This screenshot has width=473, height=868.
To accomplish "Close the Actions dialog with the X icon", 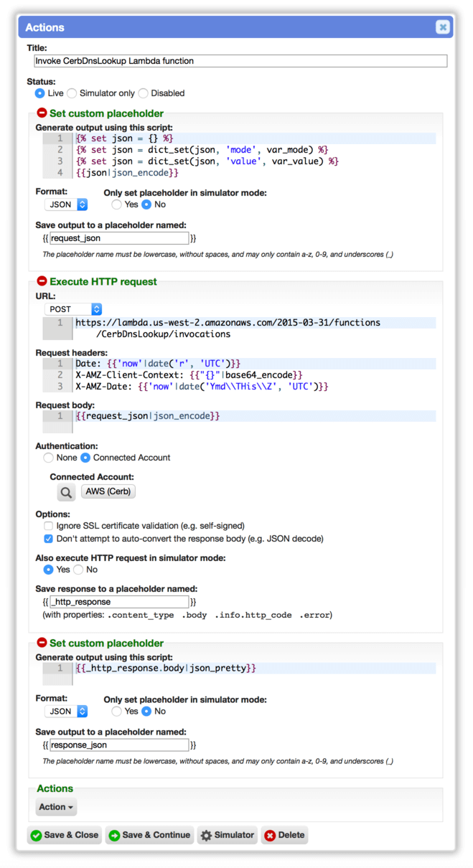I will click(x=442, y=27).
